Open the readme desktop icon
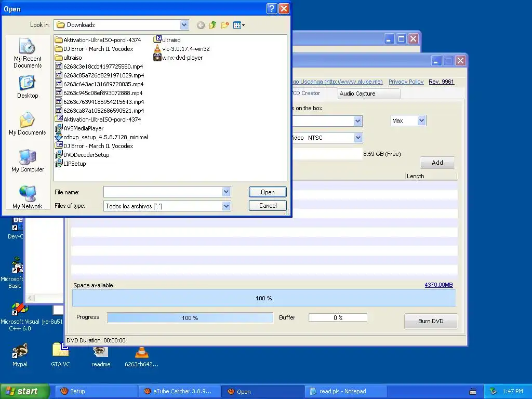 (101, 355)
